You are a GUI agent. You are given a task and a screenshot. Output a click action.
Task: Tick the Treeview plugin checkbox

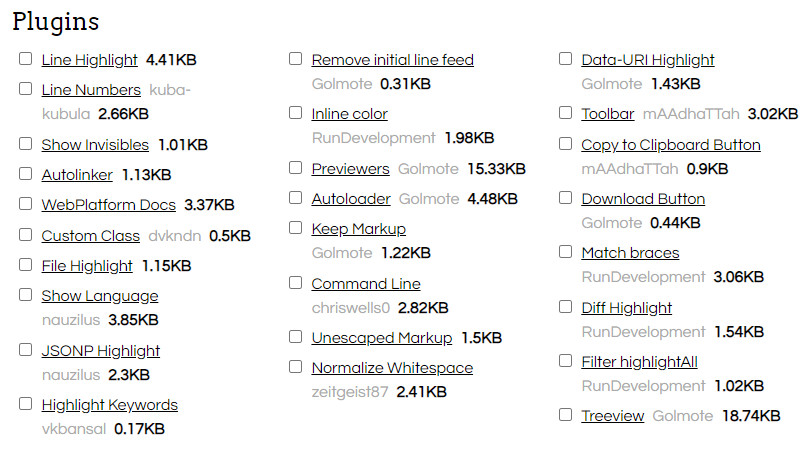pos(566,415)
